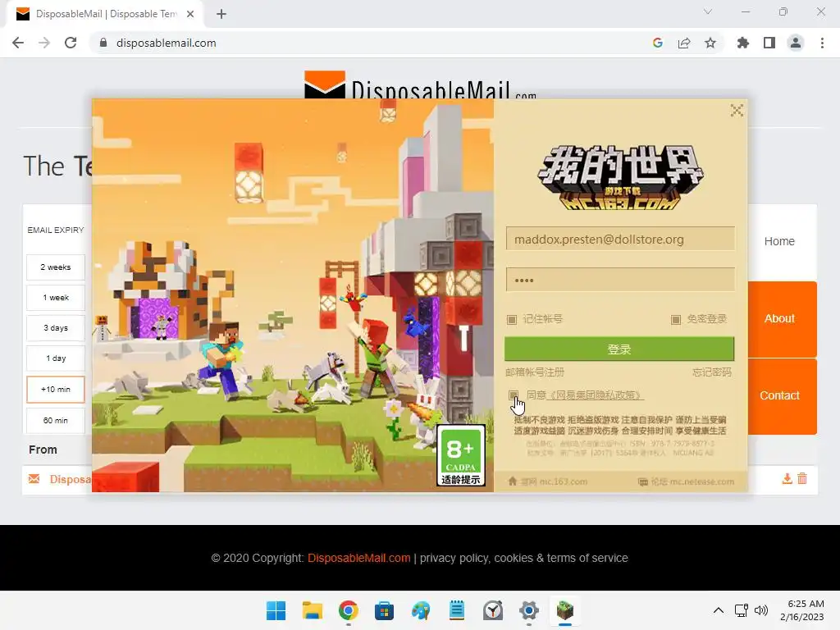Go forward in browser history
Screen dimensions: 840x630
point(44,43)
